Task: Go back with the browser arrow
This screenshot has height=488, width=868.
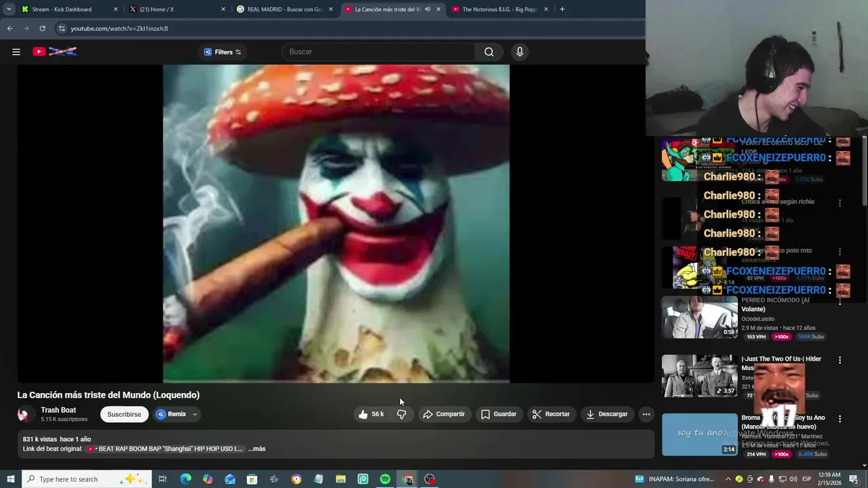Action: click(x=9, y=28)
